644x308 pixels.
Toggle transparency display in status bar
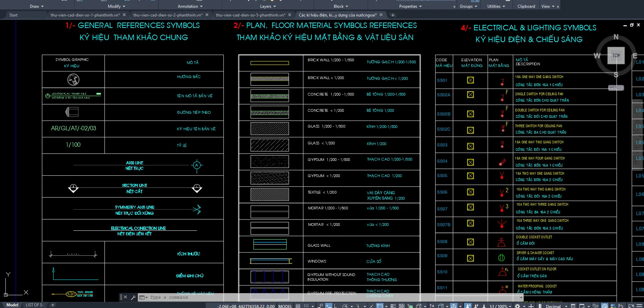(x=402, y=306)
